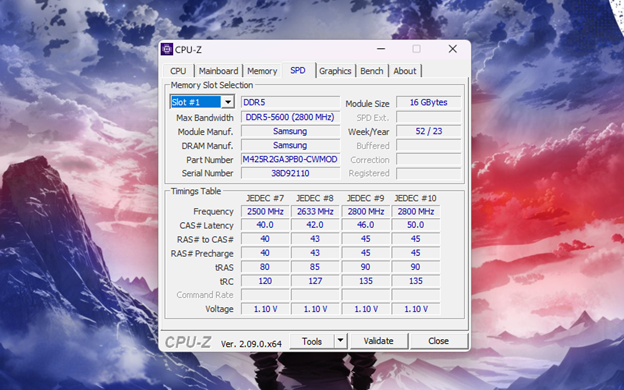Viewport: 624px width, 390px height.
Task: Go to the Graphics tab
Action: (x=335, y=71)
